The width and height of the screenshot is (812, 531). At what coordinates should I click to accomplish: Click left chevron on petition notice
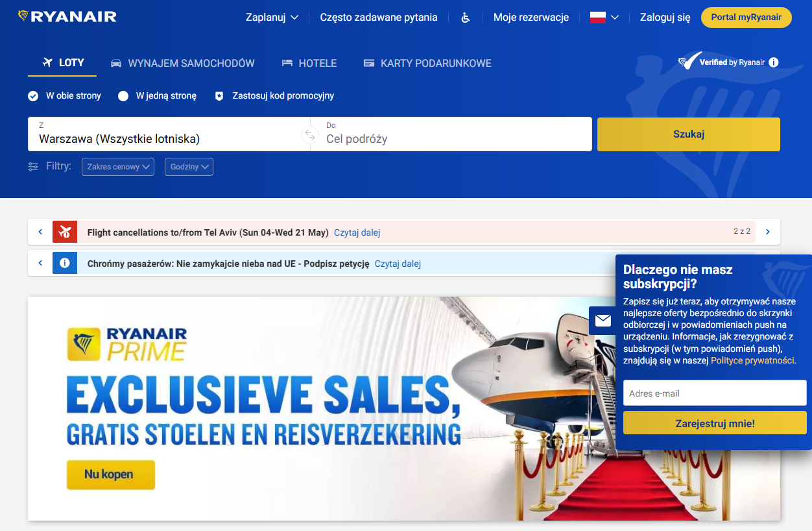coord(40,263)
